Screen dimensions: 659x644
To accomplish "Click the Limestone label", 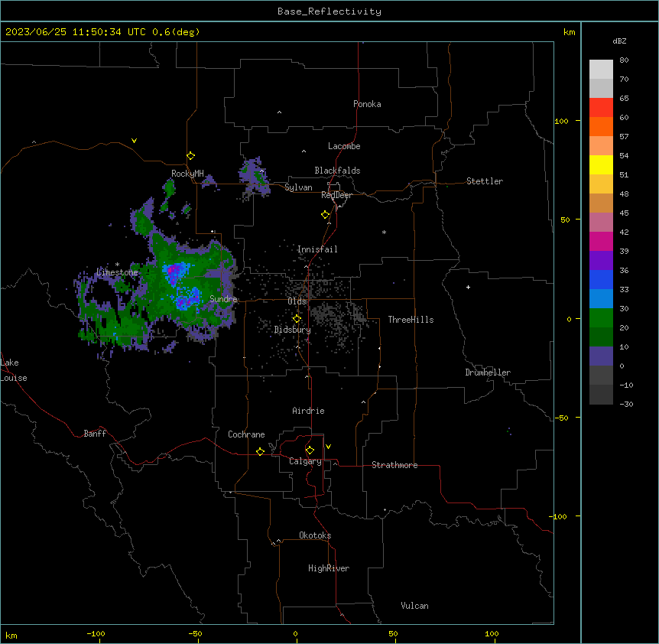I will pos(117,272).
